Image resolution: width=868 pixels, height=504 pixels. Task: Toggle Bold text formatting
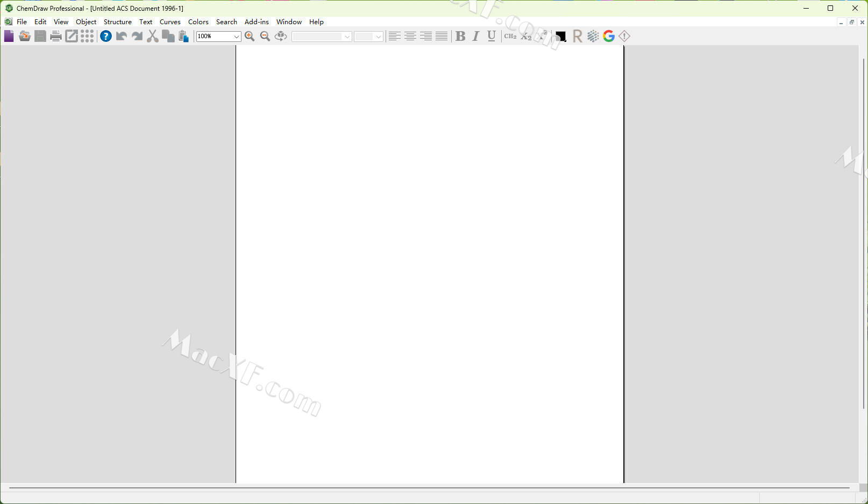coord(460,36)
